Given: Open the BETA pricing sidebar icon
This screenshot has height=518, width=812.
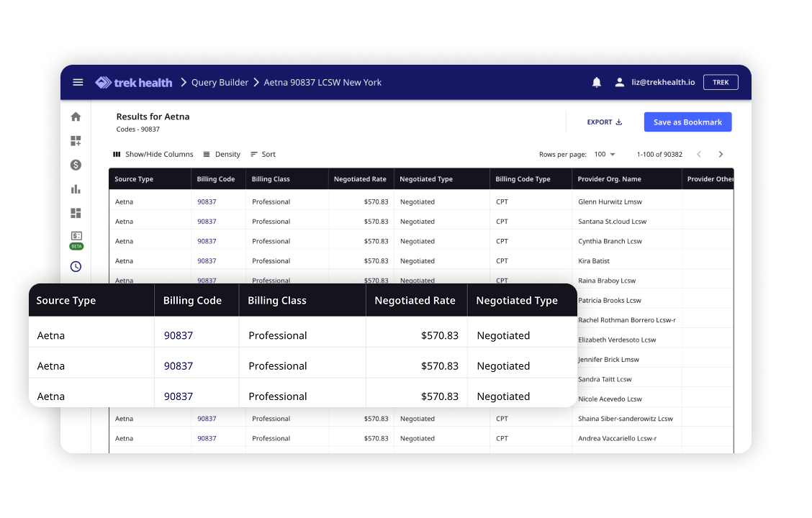Looking at the screenshot, I should click(x=76, y=240).
